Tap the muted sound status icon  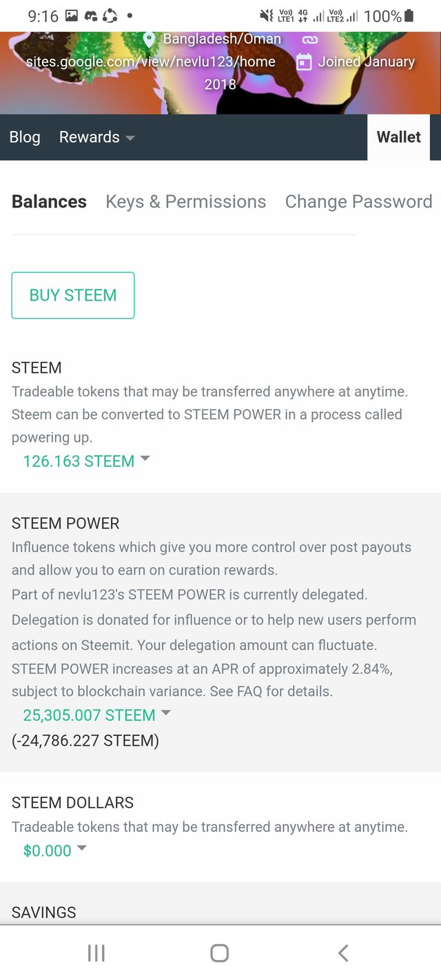click(266, 15)
